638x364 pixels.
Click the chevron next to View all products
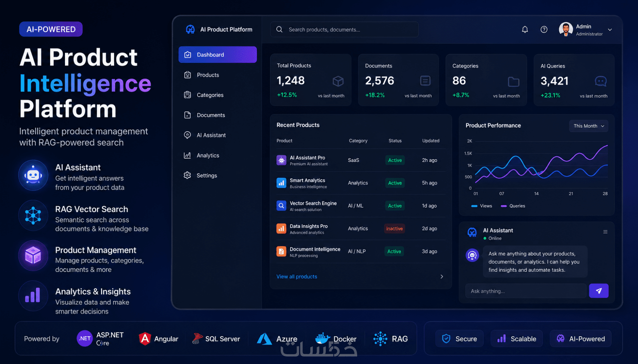(x=442, y=277)
